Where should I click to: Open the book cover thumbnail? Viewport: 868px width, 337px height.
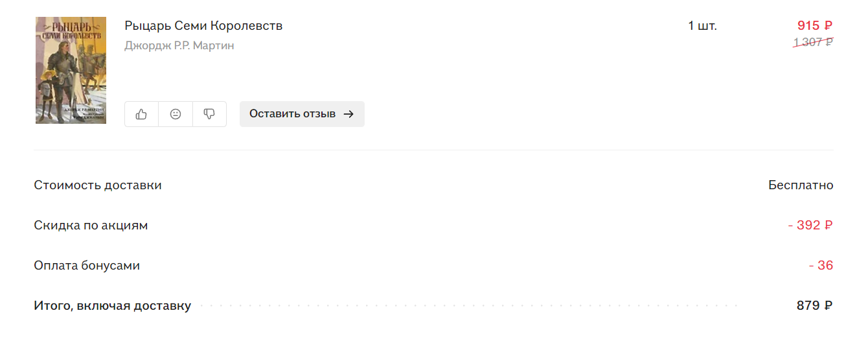[71, 70]
